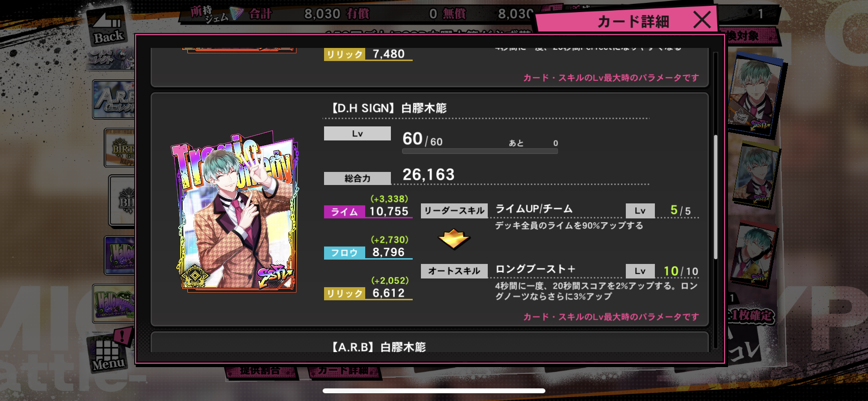
Task: Select the リーダースキル label
Action: [454, 211]
